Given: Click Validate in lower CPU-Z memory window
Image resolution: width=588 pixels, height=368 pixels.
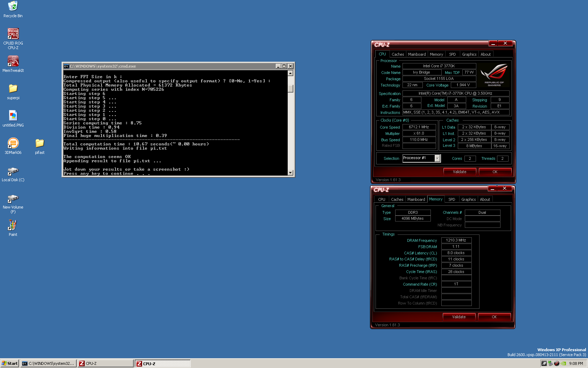Looking at the screenshot, I should pos(459,317).
